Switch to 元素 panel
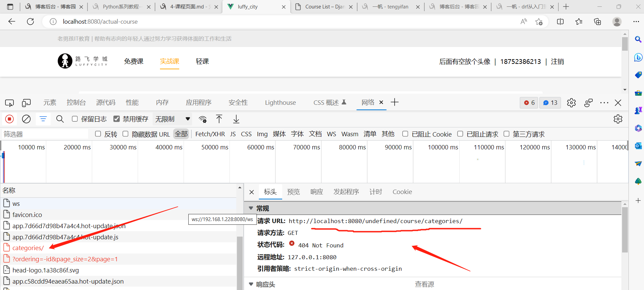This screenshot has height=290, width=644. point(50,102)
